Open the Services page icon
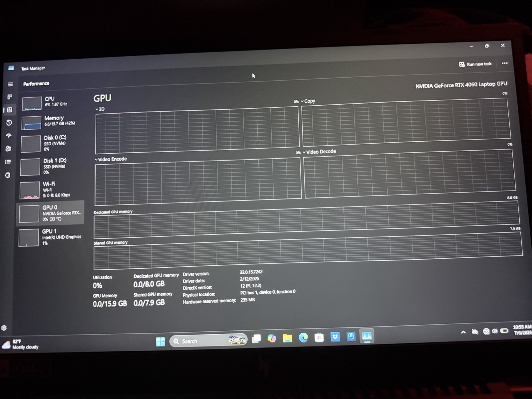The image size is (532, 399). click(x=8, y=175)
